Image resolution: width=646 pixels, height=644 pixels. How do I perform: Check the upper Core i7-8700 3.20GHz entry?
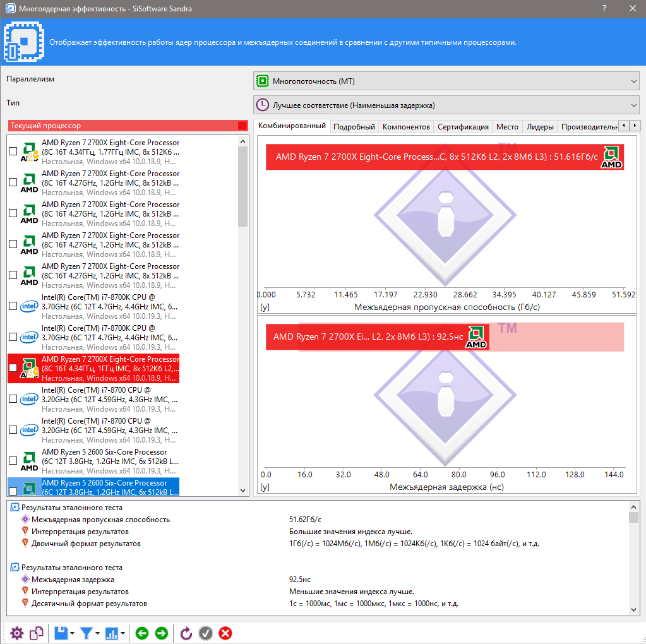click(x=13, y=399)
